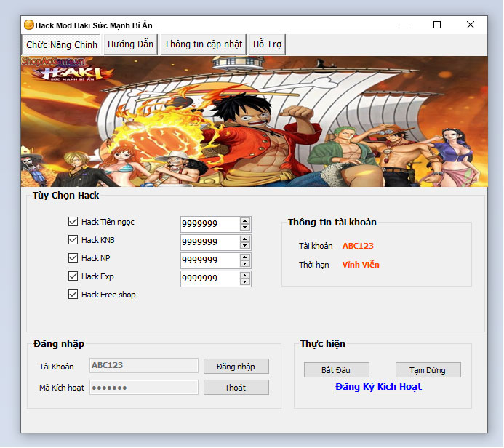Increase Hack Exp value with up arrow
Image resolution: width=504 pixels, height=448 pixels.
point(245,276)
